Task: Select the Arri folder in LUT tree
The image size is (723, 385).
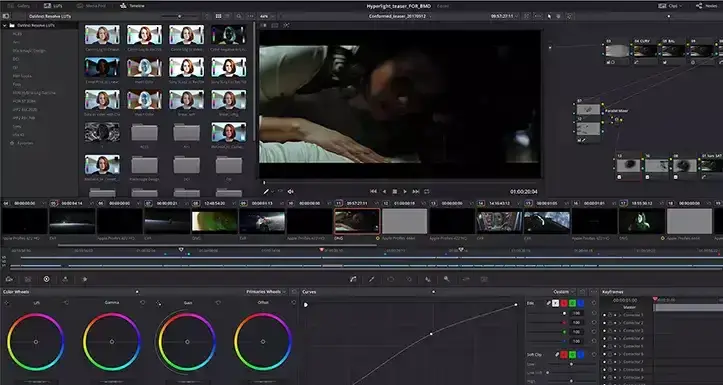Action: pos(16,42)
